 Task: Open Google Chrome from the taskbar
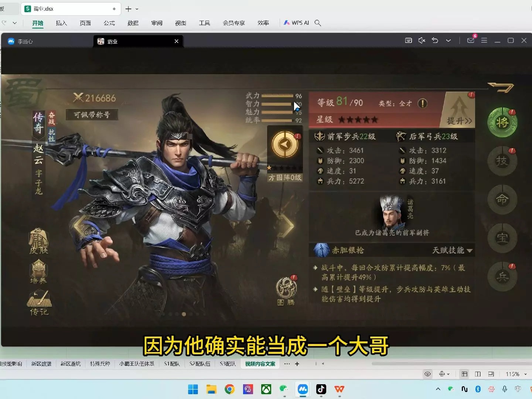click(x=229, y=389)
